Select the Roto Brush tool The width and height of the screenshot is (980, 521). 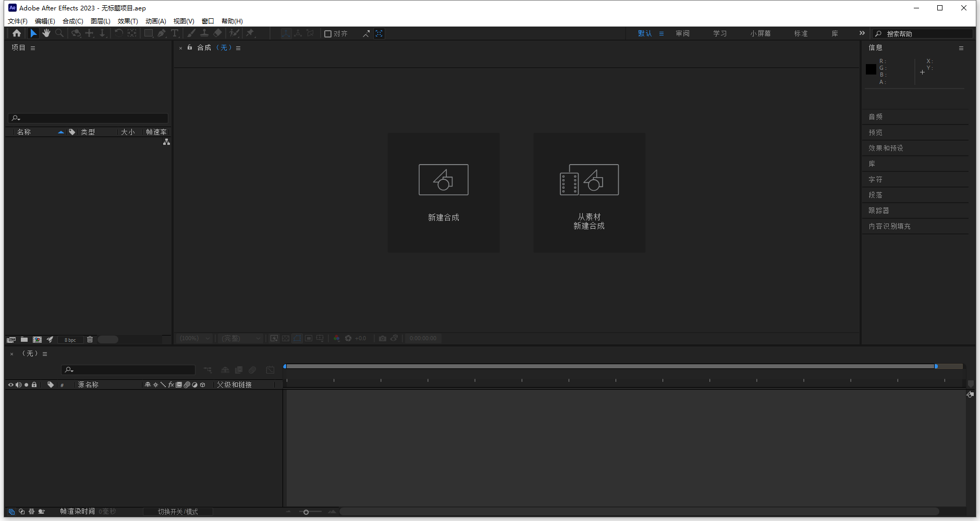click(x=234, y=33)
